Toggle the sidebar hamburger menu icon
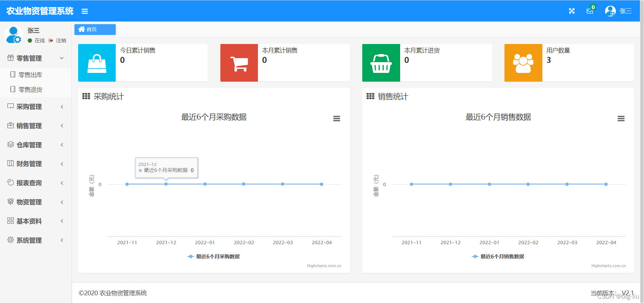The image size is (644, 303). click(x=85, y=11)
